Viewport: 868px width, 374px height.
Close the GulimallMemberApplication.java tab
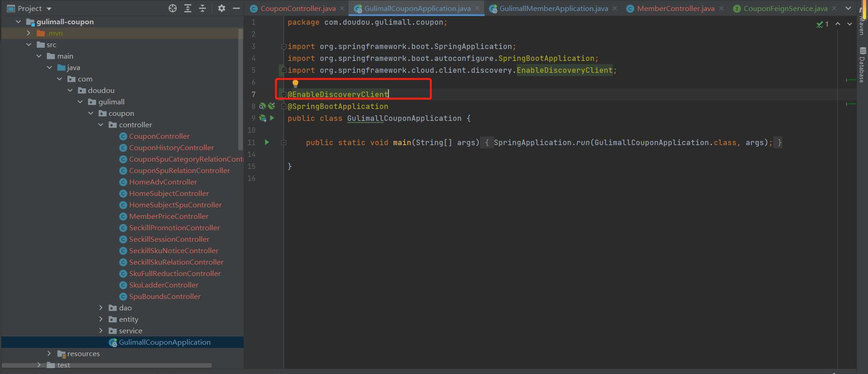615,8
